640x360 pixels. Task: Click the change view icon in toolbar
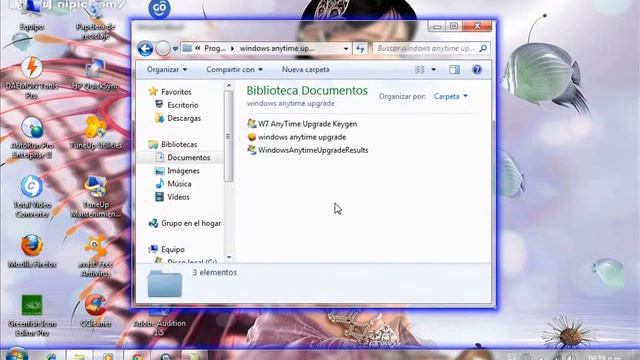420,69
